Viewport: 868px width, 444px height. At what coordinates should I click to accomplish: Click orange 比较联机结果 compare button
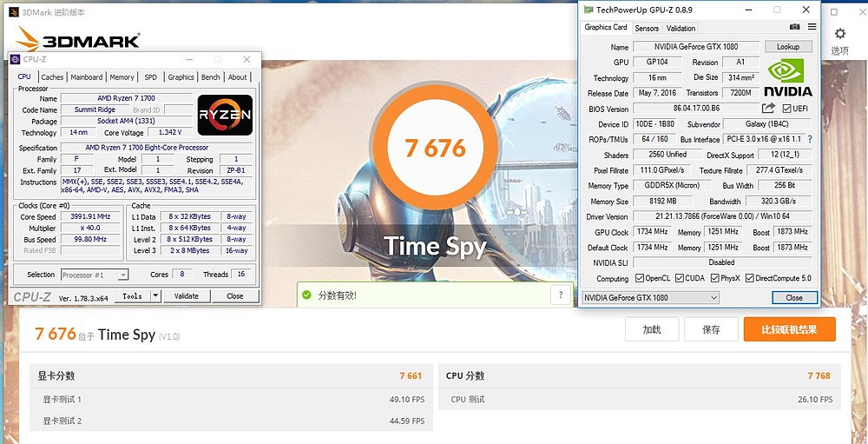tap(790, 329)
